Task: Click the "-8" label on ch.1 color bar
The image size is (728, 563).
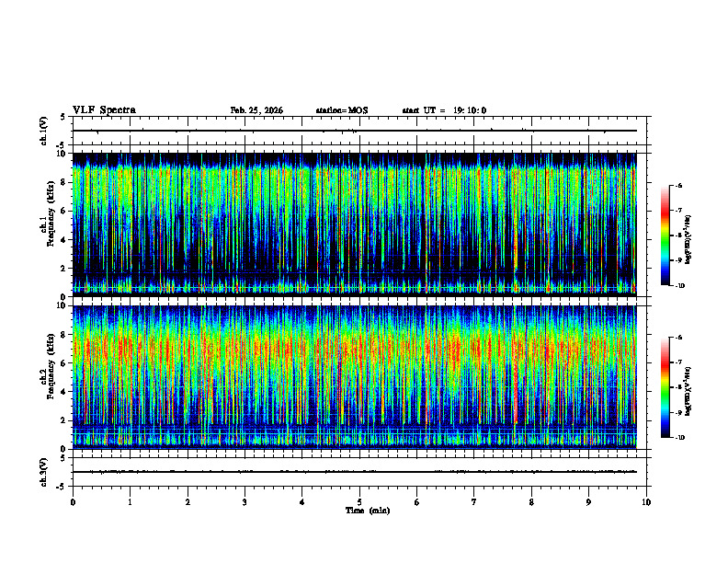Action: 678,236
